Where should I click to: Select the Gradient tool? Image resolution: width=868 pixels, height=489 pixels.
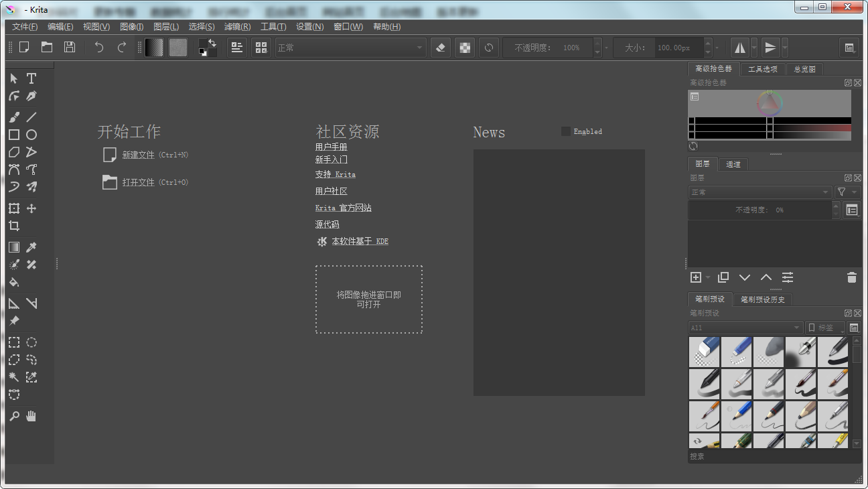coord(13,247)
